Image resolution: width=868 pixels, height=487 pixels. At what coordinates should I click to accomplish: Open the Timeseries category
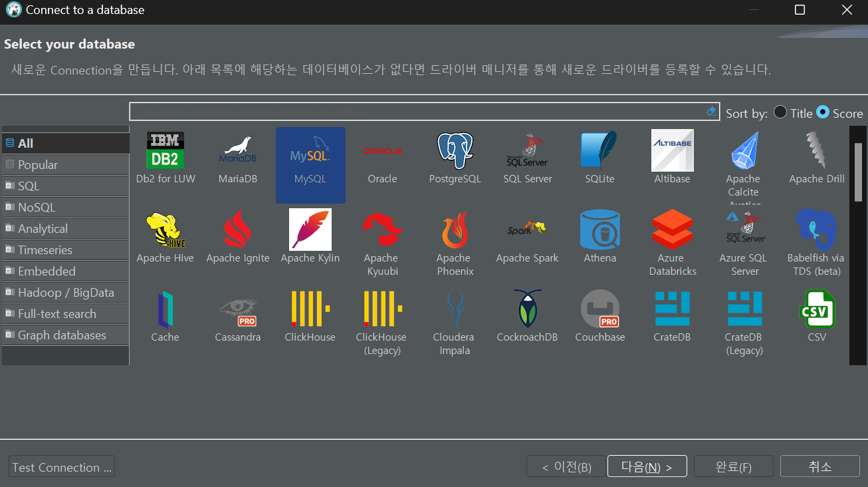click(x=66, y=249)
